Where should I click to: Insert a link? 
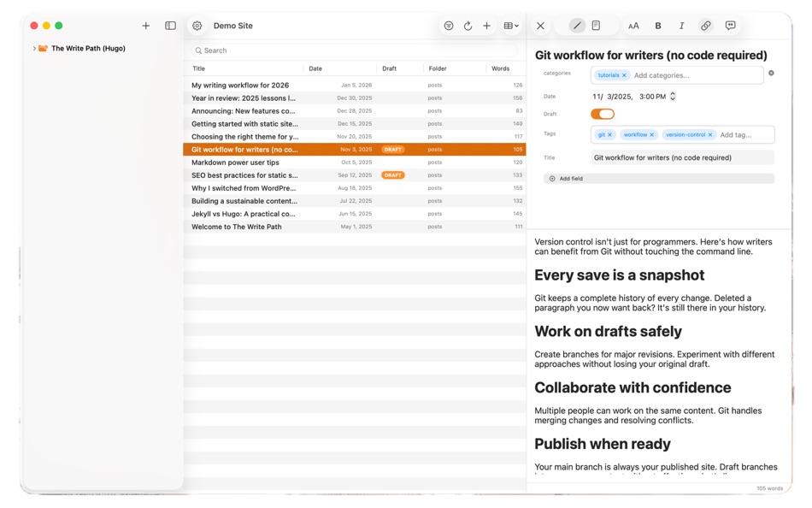[x=705, y=26]
